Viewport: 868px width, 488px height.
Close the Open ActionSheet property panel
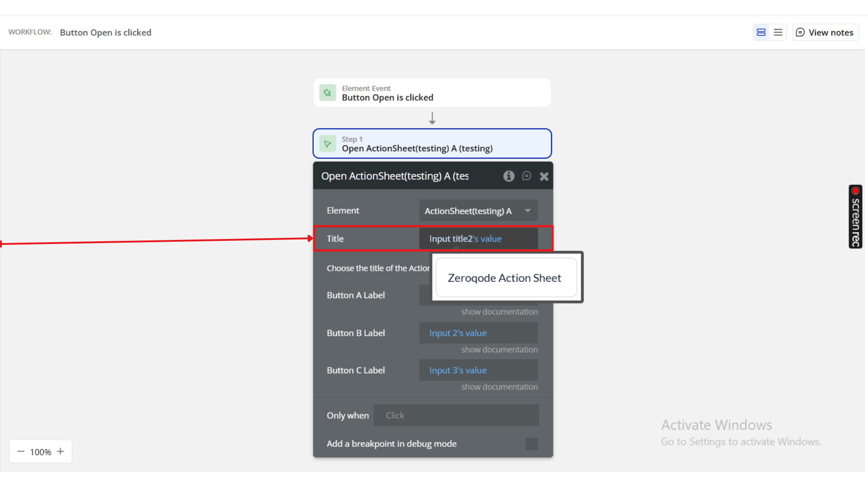pos(544,177)
